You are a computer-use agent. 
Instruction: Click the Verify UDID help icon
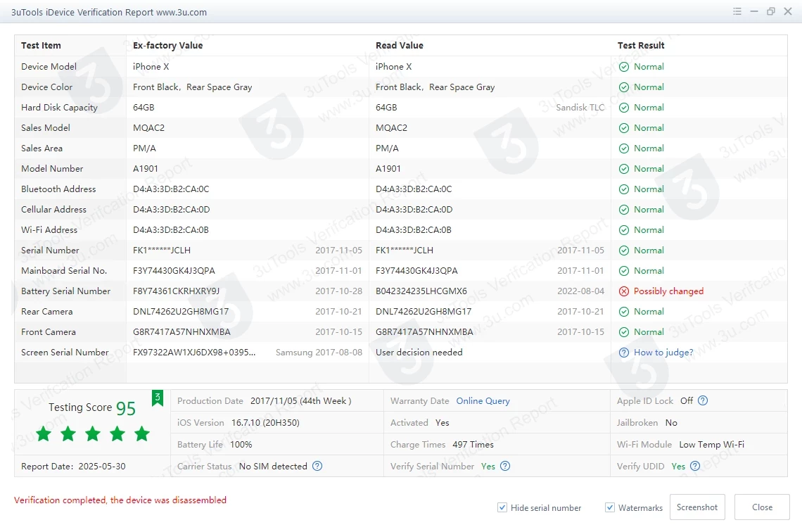click(x=694, y=466)
